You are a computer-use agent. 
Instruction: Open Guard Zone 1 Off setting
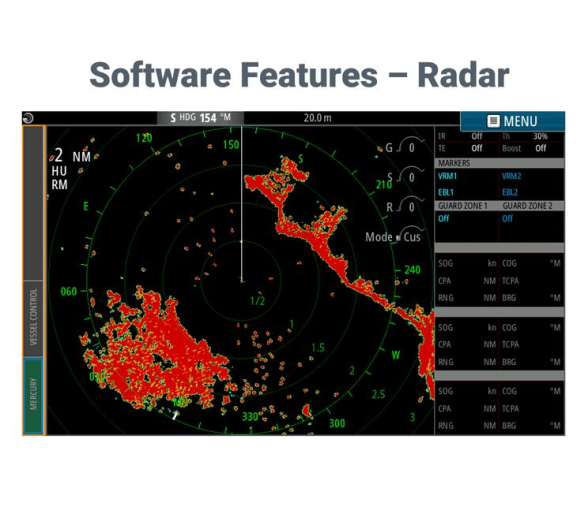(x=444, y=218)
